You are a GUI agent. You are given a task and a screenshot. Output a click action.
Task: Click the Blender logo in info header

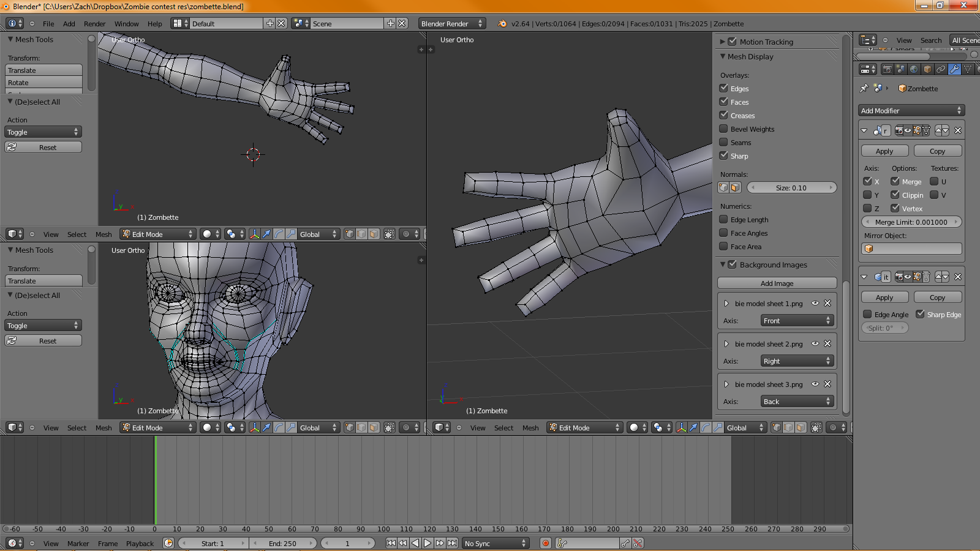pyautogui.click(x=502, y=23)
